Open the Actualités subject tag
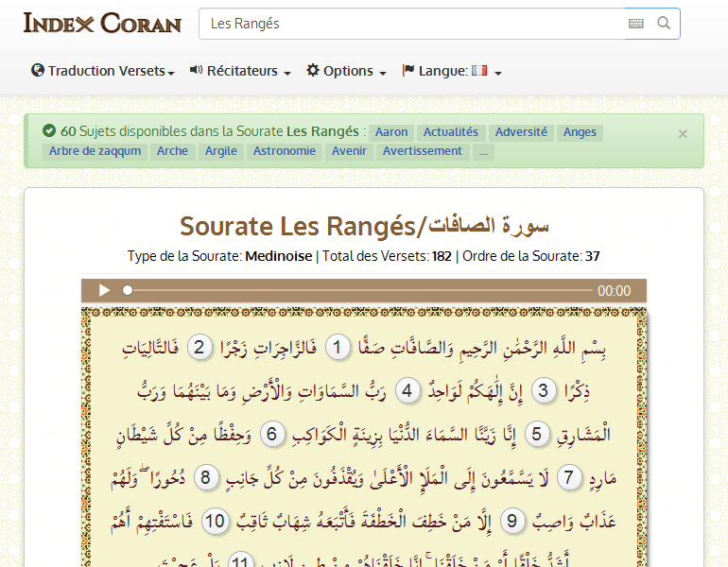 451,132
